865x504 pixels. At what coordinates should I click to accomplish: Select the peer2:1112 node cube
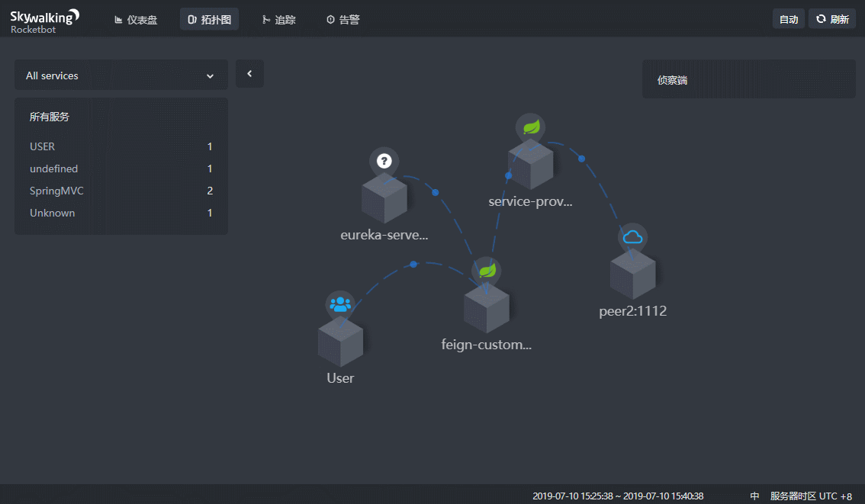pos(633,274)
